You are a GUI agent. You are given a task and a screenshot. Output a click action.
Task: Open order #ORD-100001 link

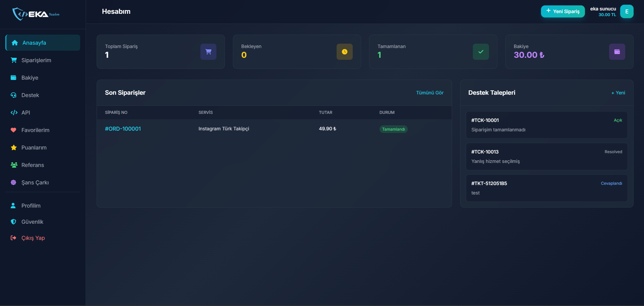coord(123,129)
